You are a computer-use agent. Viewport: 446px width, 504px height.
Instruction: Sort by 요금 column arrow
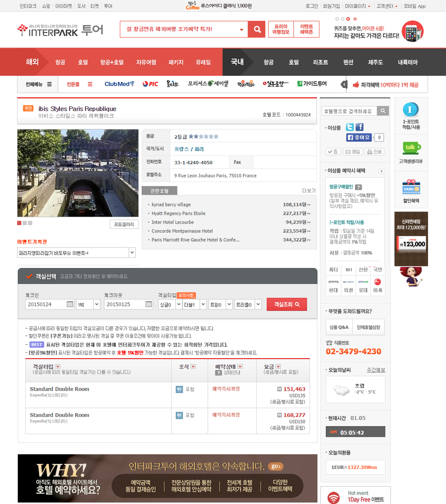tap(278, 366)
